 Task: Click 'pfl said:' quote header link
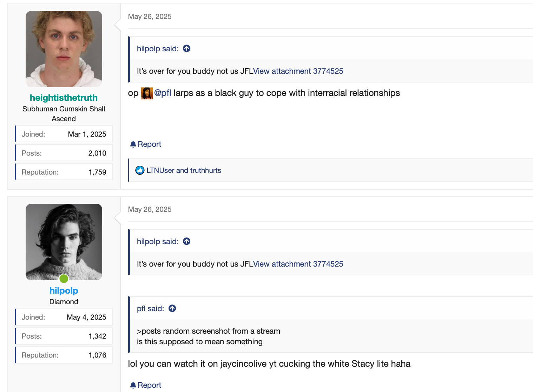(x=151, y=308)
